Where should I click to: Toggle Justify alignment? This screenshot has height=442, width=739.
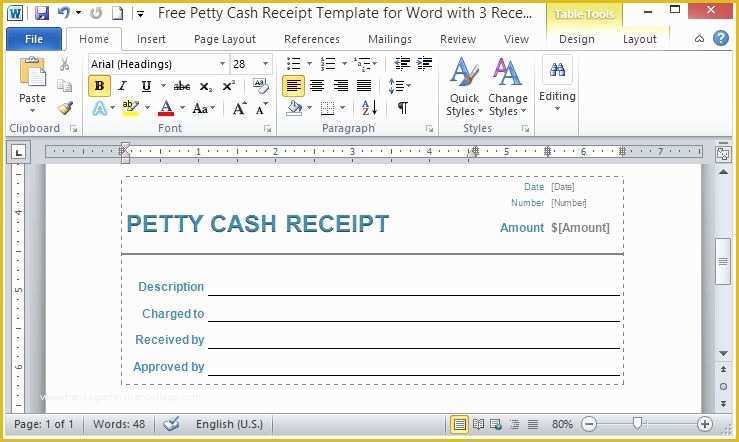pyautogui.click(x=364, y=86)
